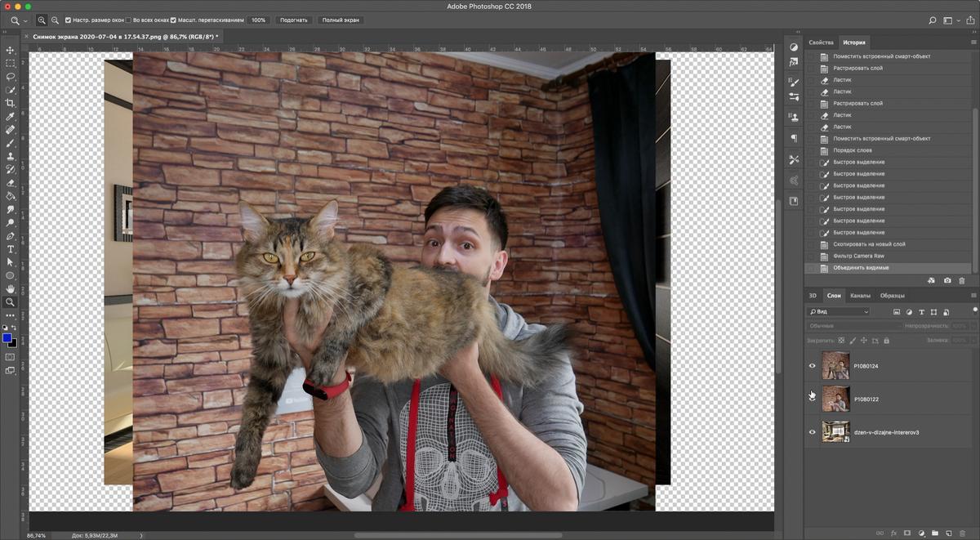
Task: Select the Horizontal Type tool
Action: (x=11, y=249)
